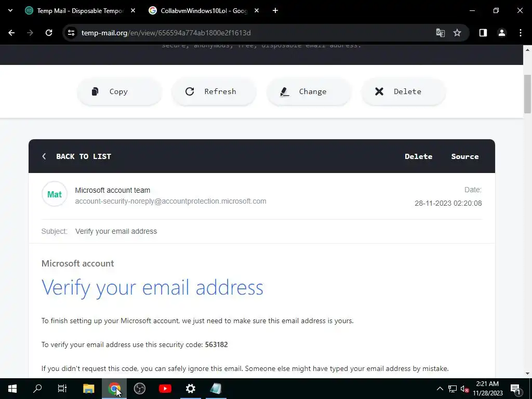Click the browser back arrow
The height and width of the screenshot is (399, 532).
[11, 33]
